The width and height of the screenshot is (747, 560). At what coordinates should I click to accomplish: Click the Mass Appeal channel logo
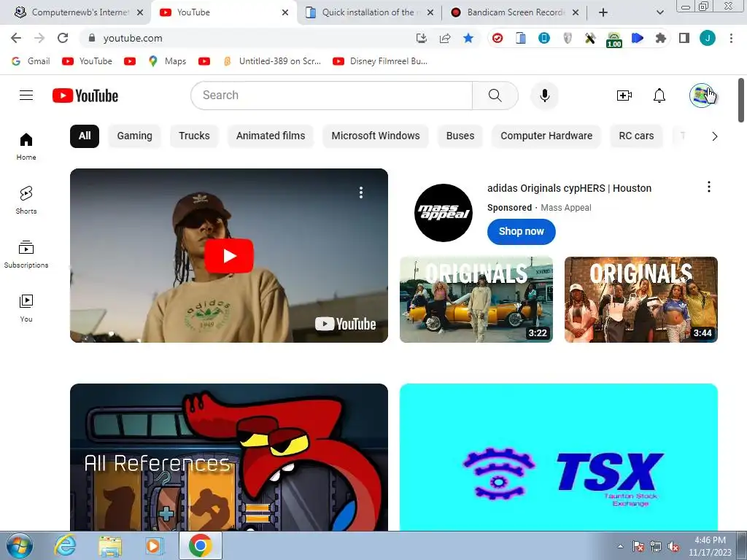tap(444, 213)
